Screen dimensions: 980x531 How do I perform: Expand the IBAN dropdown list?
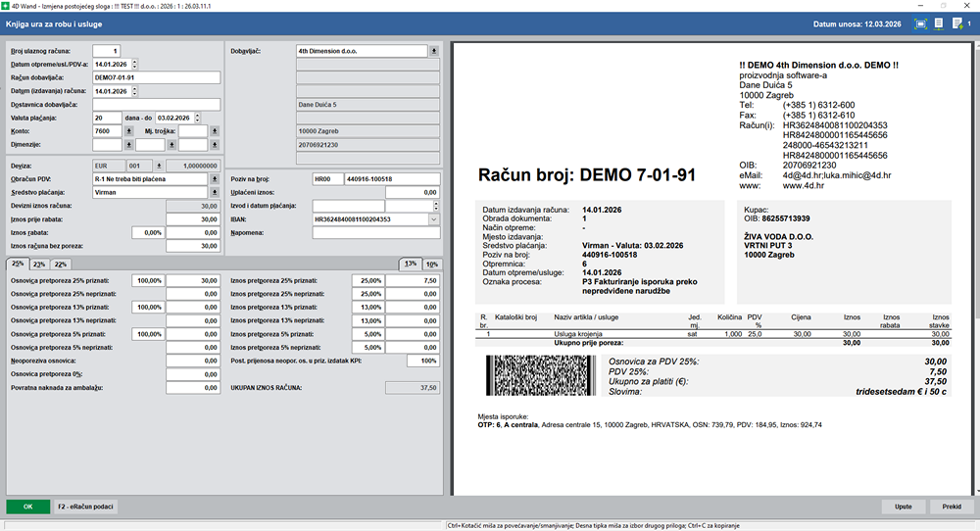[x=434, y=219]
